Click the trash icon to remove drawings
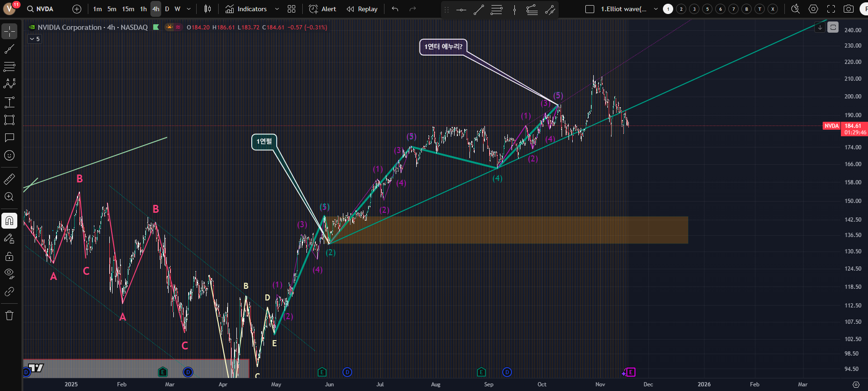Viewport: 868px width, 391px height. point(9,315)
